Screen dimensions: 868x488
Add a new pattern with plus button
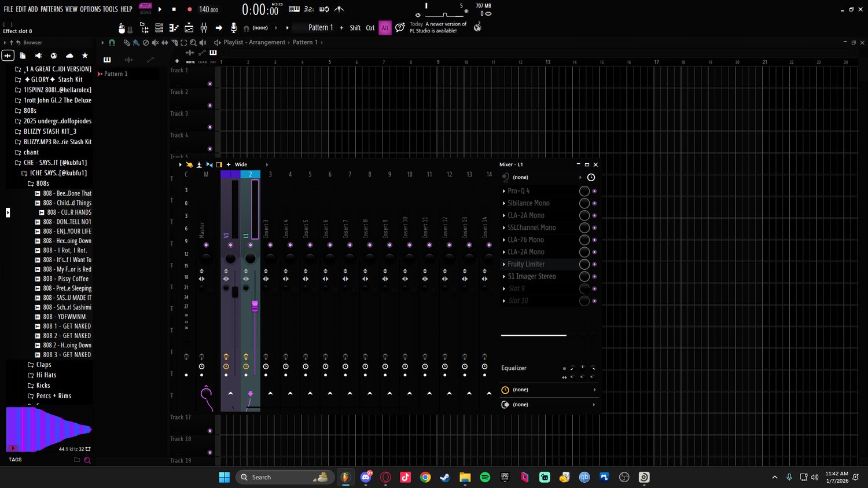pyautogui.click(x=341, y=28)
